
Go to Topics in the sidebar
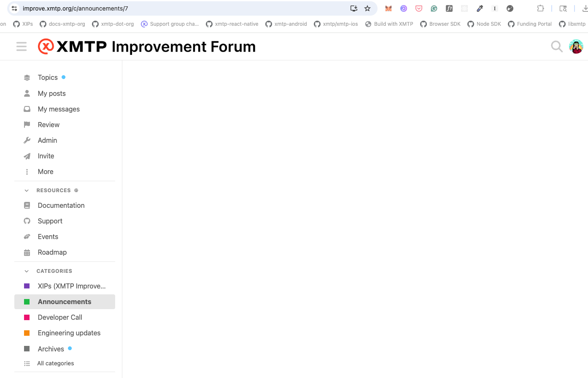(x=48, y=78)
